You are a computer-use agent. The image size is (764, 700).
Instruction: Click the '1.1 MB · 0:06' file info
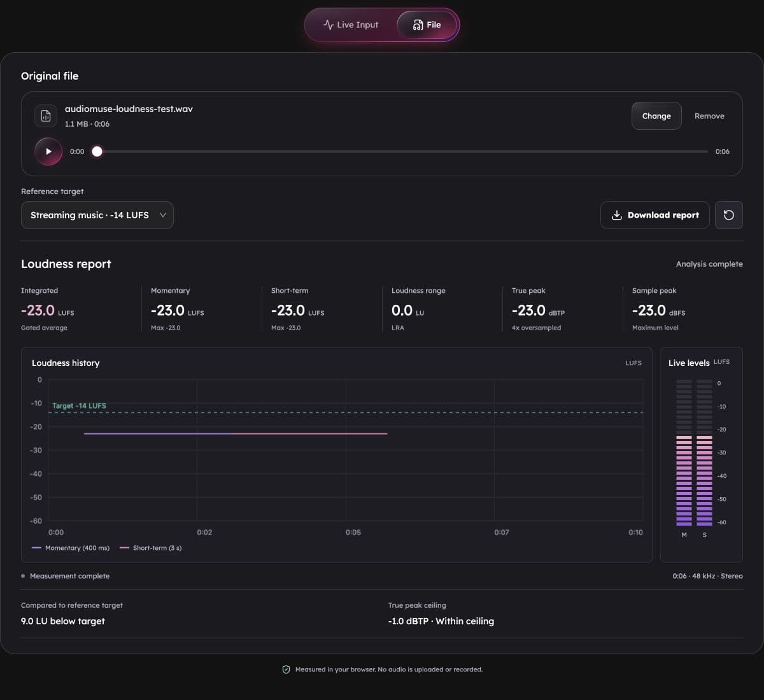tap(87, 124)
